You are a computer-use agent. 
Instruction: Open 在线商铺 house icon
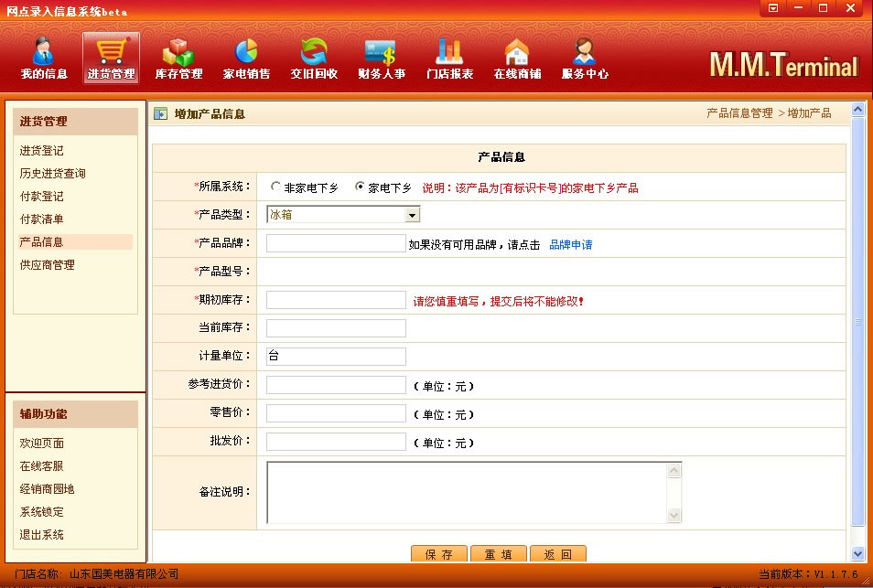pos(517,58)
